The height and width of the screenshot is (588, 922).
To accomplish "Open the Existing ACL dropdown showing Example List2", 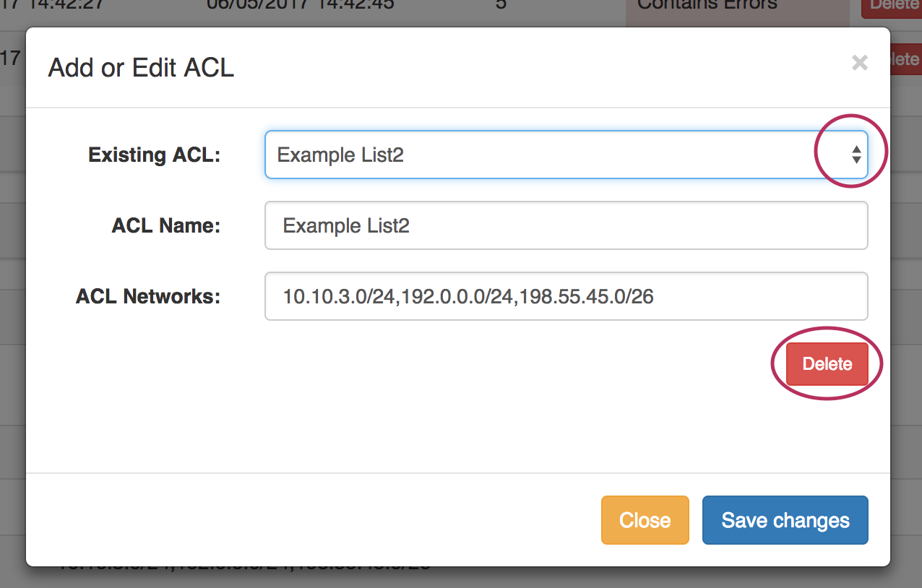I will (x=549, y=155).
